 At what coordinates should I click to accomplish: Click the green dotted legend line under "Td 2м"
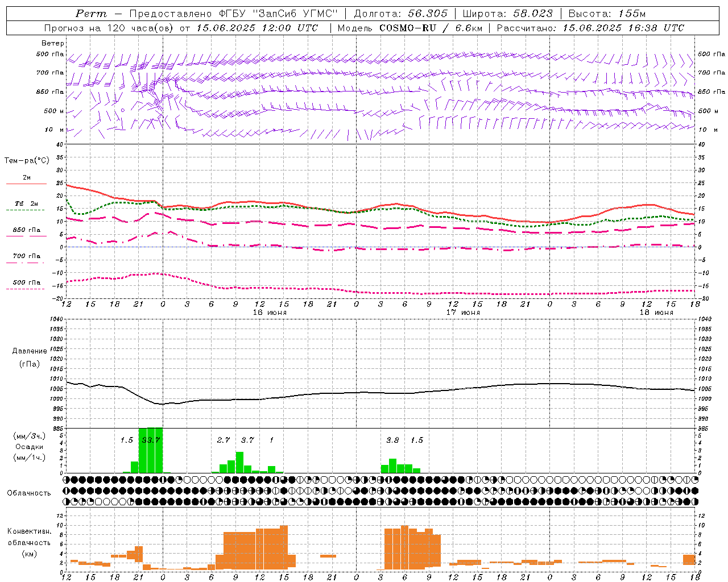(x=25, y=210)
